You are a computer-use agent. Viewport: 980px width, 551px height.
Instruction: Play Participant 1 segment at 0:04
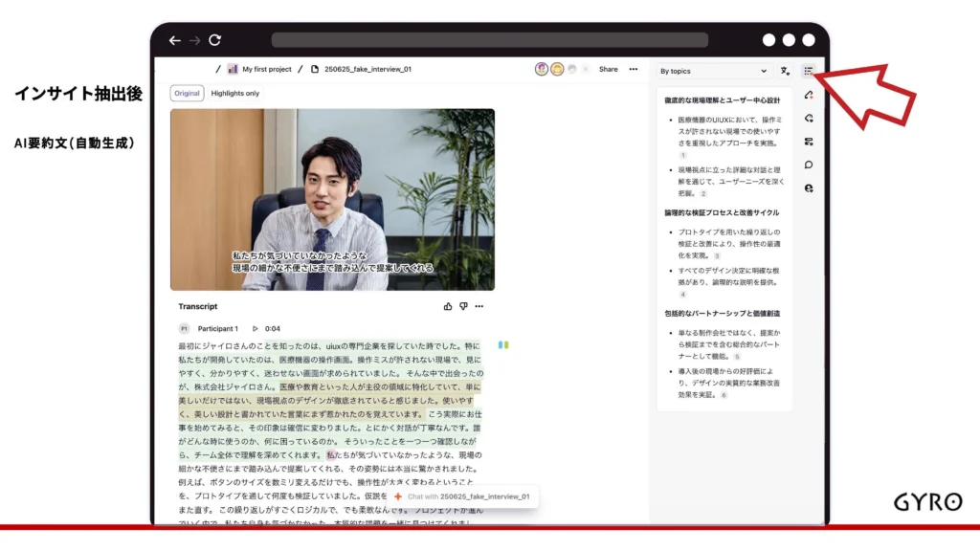point(255,329)
